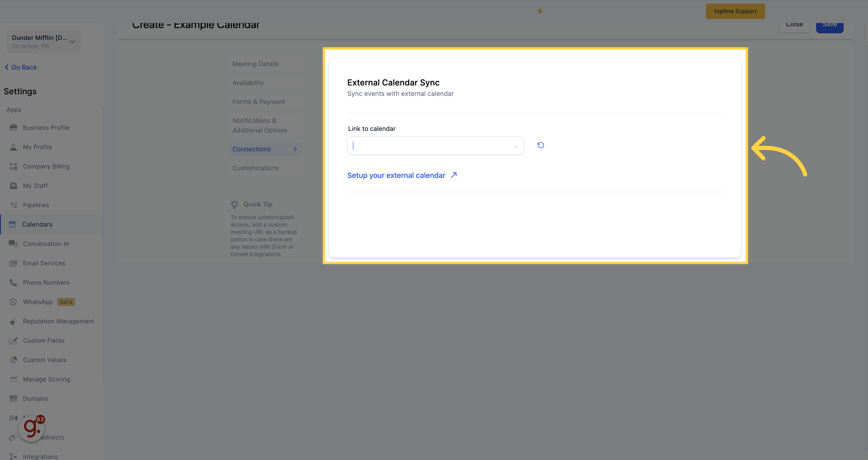
Task: Open Custom Fields settings
Action: (44, 341)
